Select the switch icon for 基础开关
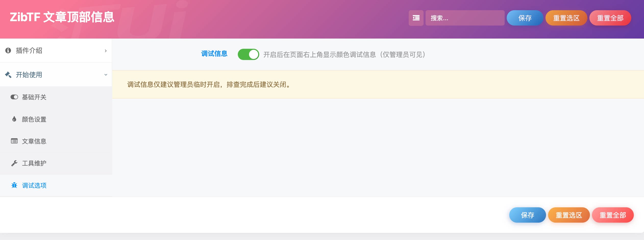The height and width of the screenshot is (240, 644). (14, 97)
